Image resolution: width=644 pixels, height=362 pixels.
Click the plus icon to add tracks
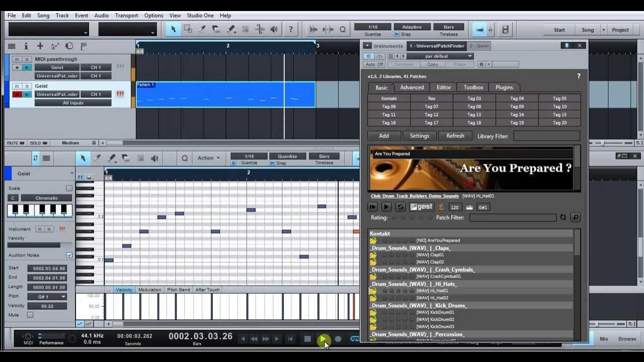coord(40,46)
